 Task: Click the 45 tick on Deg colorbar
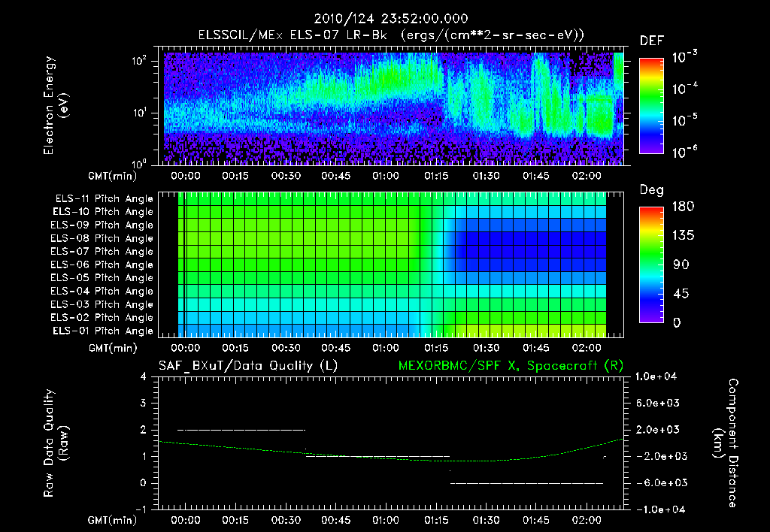pos(681,294)
